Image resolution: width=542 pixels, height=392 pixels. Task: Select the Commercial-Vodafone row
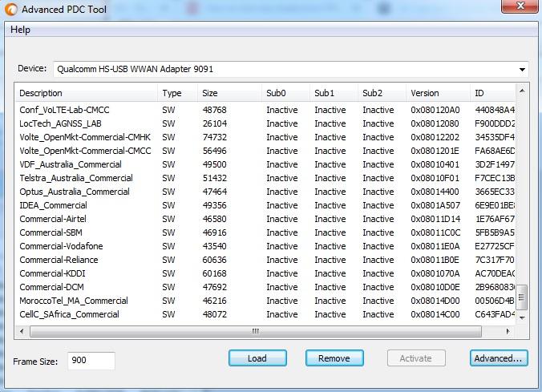point(61,246)
